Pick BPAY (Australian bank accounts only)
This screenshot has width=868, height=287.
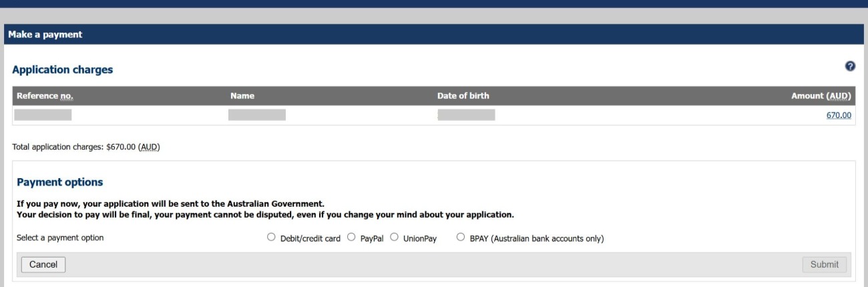pos(461,237)
